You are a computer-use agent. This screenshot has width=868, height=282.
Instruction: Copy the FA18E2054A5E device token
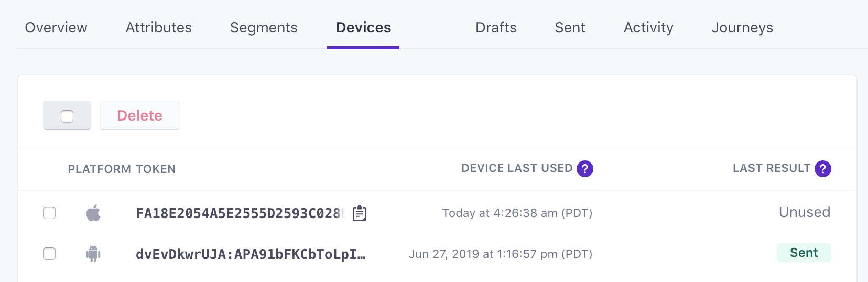coord(360,213)
